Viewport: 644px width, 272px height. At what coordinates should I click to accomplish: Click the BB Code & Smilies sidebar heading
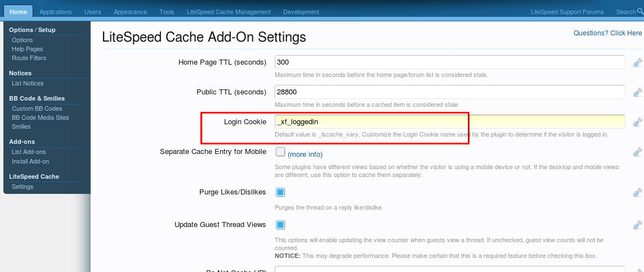[x=37, y=98]
